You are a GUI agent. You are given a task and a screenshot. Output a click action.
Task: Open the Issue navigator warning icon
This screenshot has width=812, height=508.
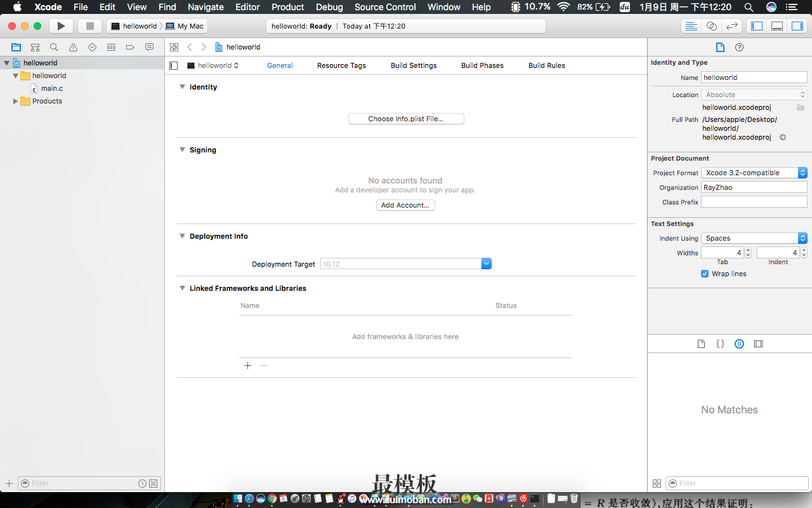[x=73, y=47]
